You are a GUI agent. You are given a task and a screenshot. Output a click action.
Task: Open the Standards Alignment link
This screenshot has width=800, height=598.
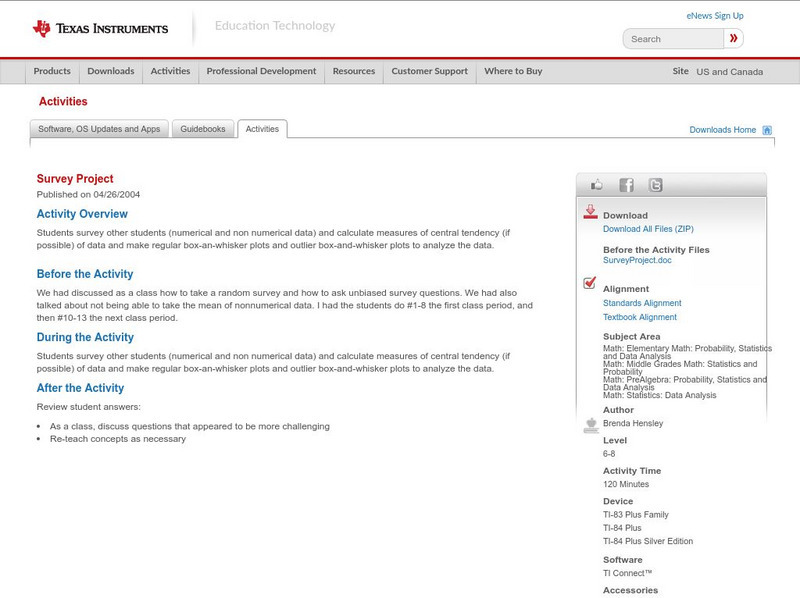(642, 303)
